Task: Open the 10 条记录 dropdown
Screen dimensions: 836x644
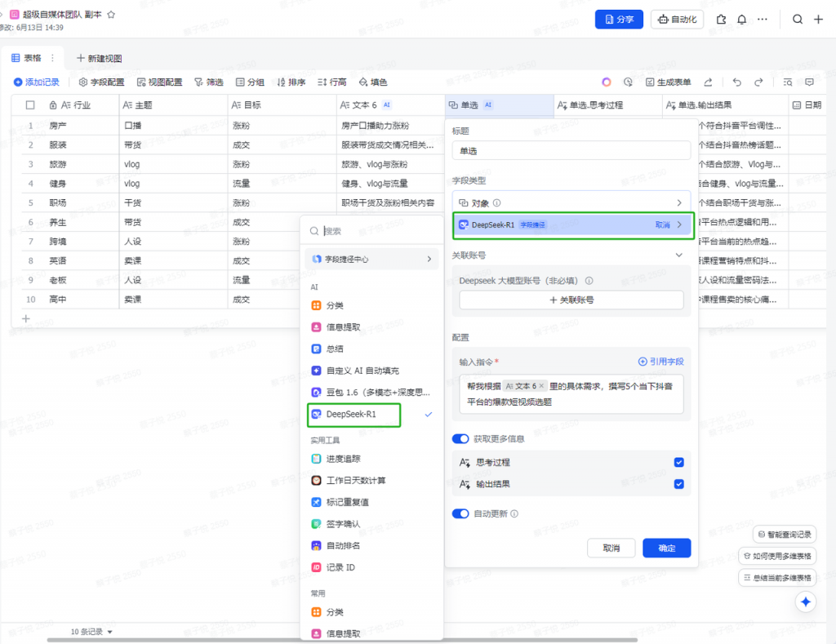Action: pos(91,632)
